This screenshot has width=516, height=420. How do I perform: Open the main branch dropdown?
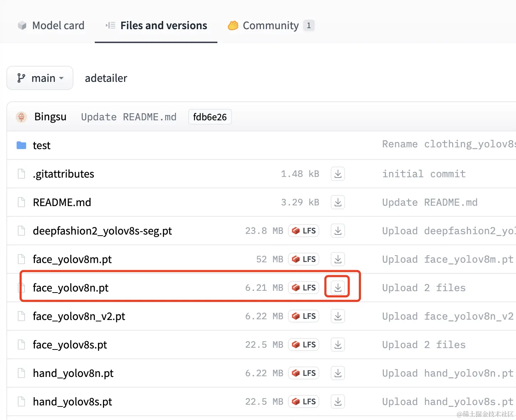[40, 78]
